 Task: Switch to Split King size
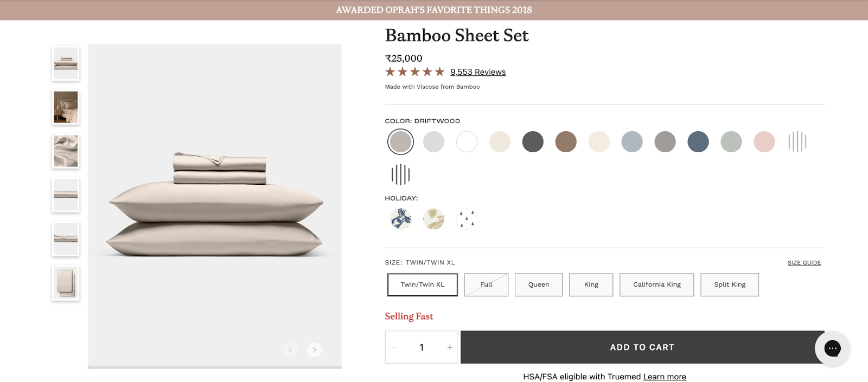[730, 284]
